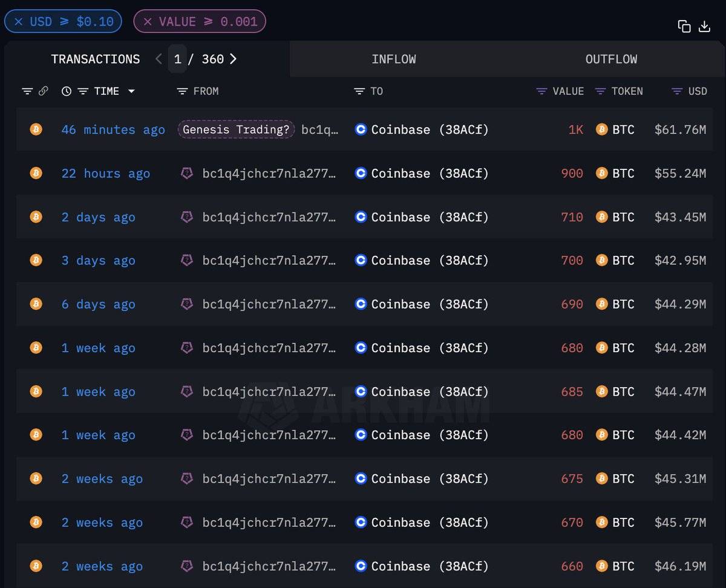Open the USD column filter
The width and height of the screenshot is (726, 588).
[677, 91]
